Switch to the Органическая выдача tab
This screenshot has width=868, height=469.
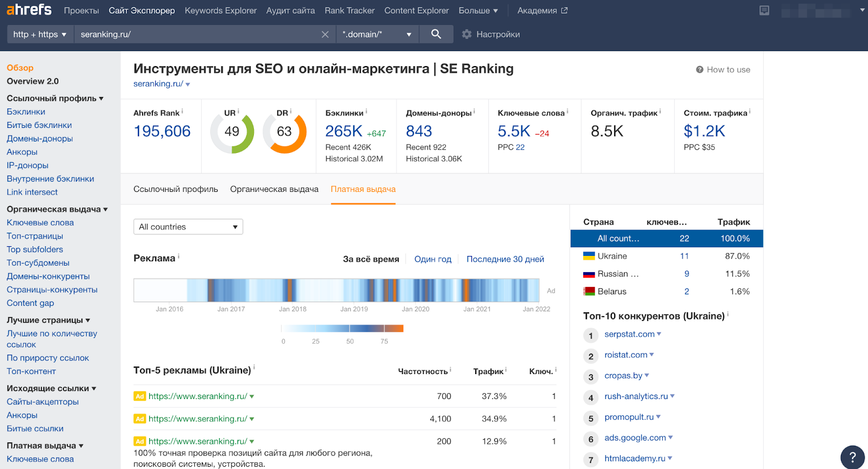coord(274,189)
